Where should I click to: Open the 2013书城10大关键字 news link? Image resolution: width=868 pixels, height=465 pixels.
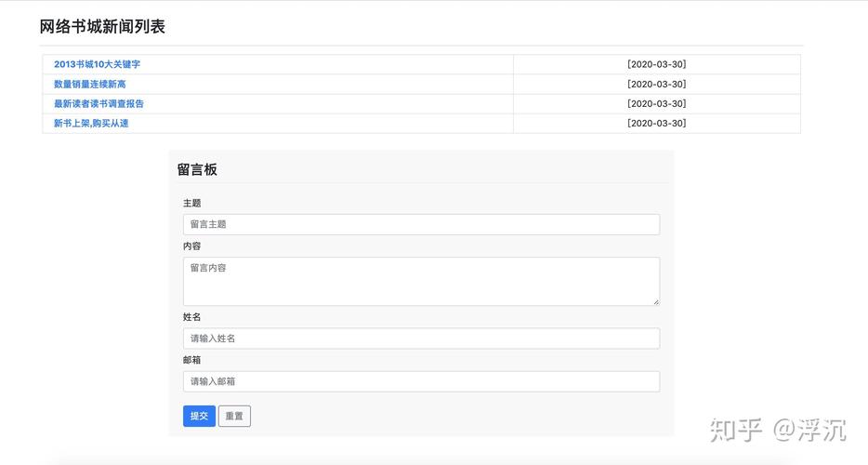point(97,64)
